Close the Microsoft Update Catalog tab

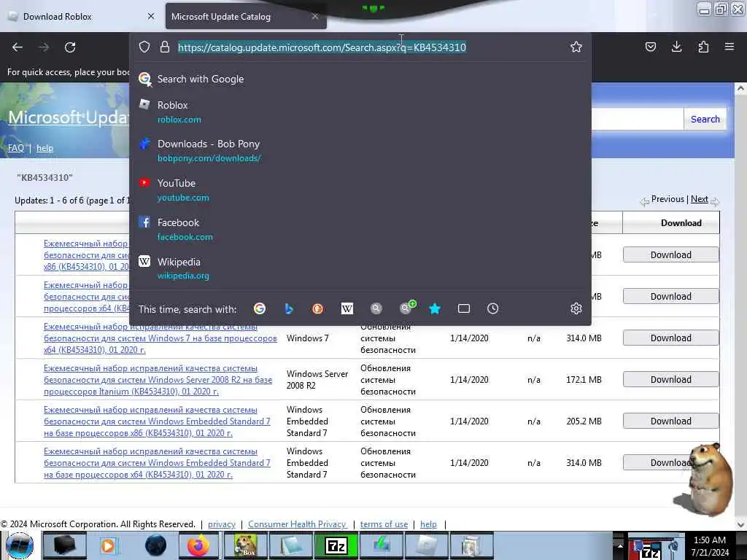315,16
